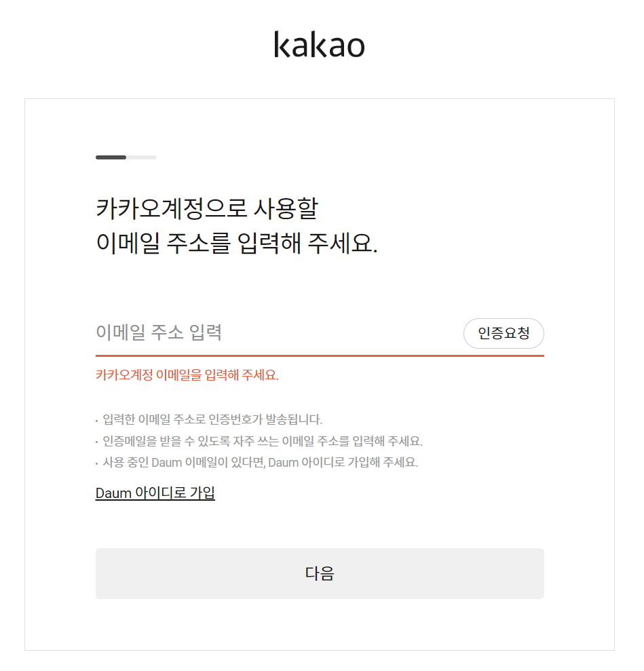The width and height of the screenshot is (644, 671).
Task: Click heading line 카카오계정으로 사용할
Action: (x=207, y=208)
